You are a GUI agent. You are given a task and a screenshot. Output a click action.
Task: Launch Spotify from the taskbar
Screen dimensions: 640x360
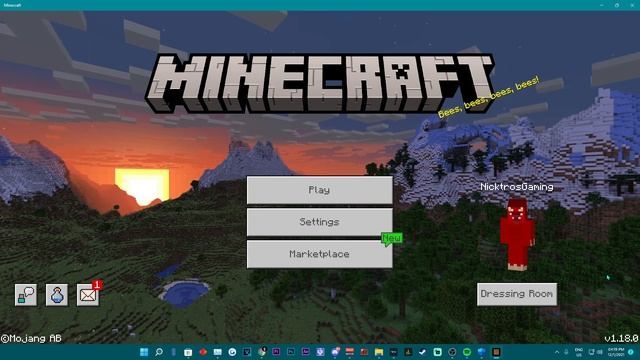tap(467, 352)
